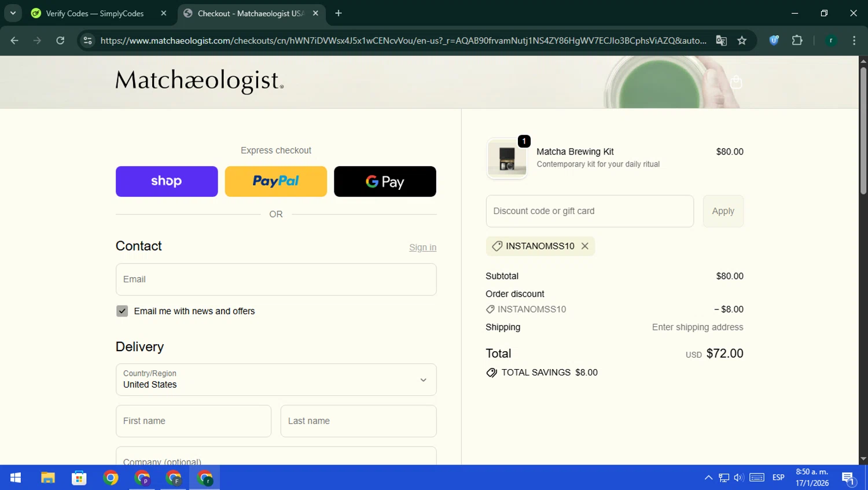Toggle Email me with news and offers
This screenshot has width=868, height=490.
coord(122,311)
